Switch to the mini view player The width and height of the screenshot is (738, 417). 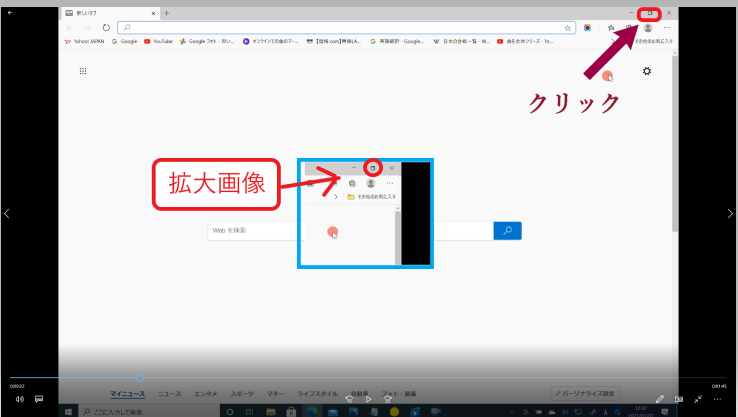click(679, 398)
